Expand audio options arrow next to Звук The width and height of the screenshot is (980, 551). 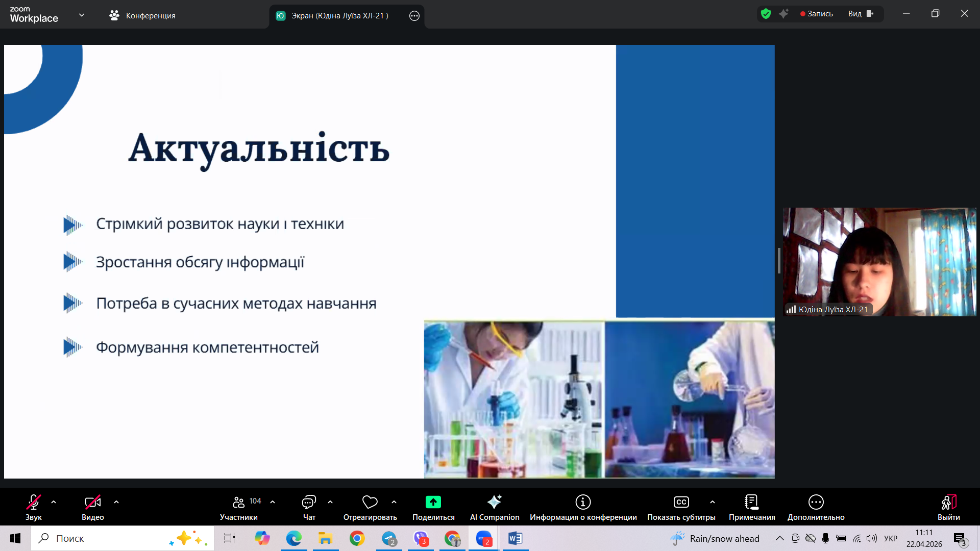(x=54, y=502)
